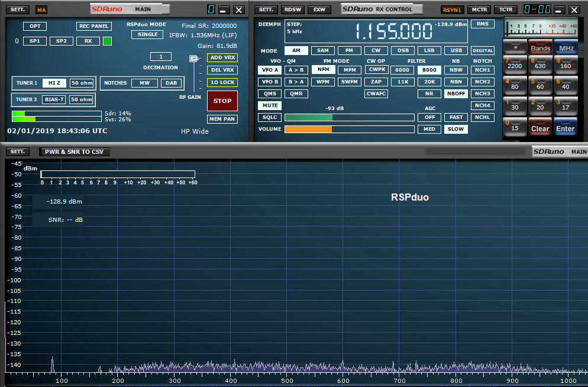Image resolution: width=588 pixels, height=387 pixels.
Task: Select the 8000 filter width
Action: pos(429,70)
